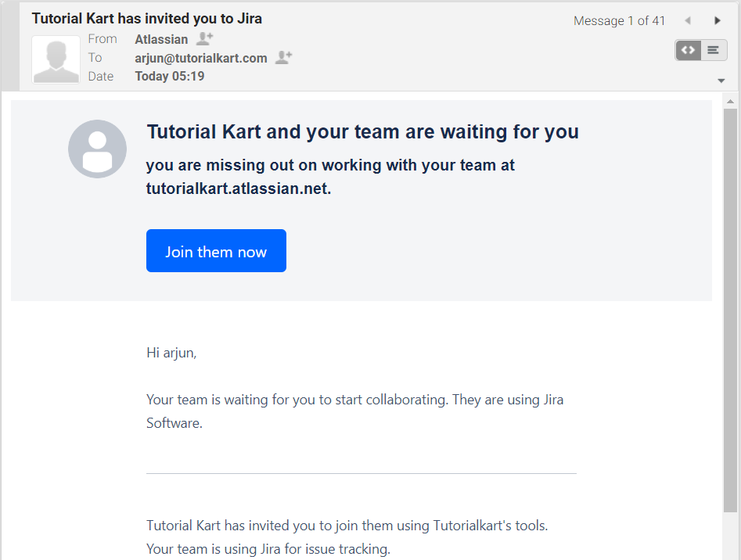
Task: Expand message headers dropdown arrow
Action: 721,81
